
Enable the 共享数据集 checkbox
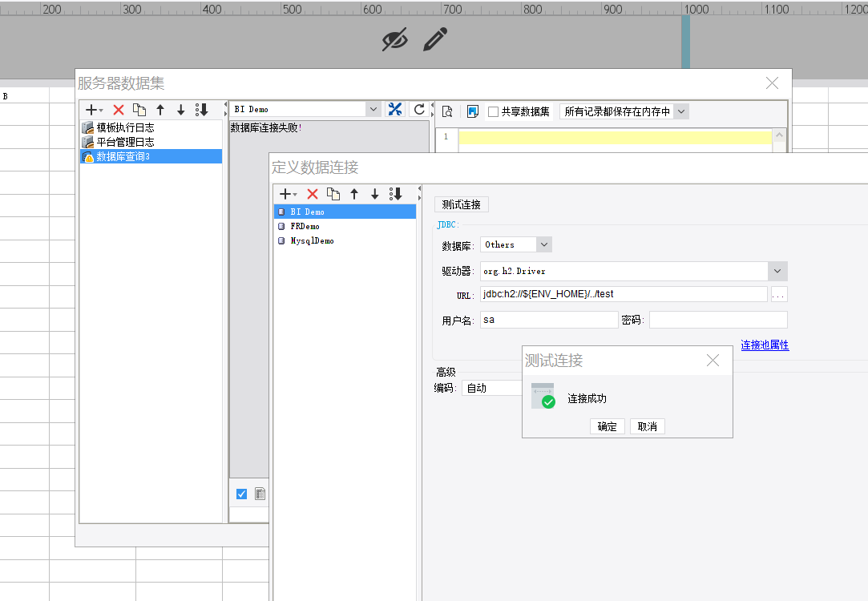point(493,112)
